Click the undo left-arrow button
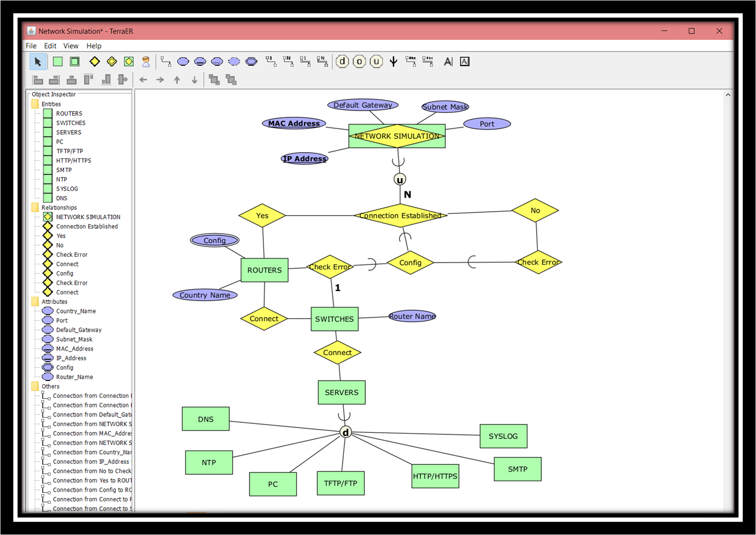The height and width of the screenshot is (535, 756). coord(143,80)
